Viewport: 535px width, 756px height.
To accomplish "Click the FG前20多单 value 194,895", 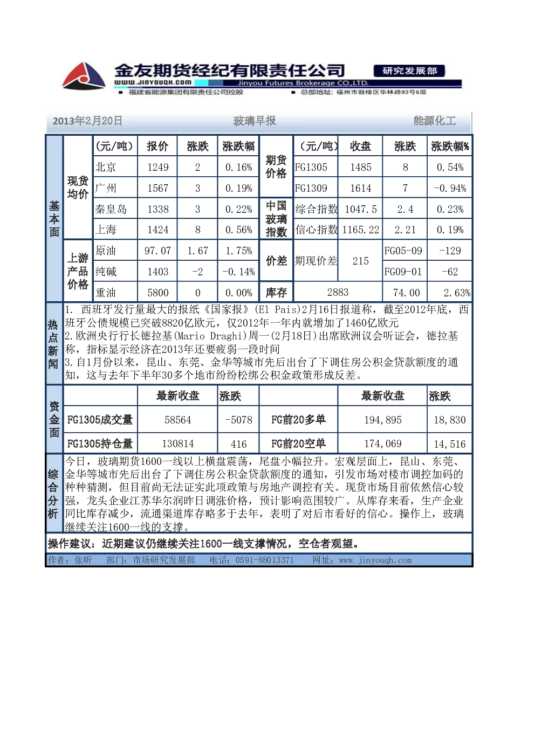I will pos(383,420).
